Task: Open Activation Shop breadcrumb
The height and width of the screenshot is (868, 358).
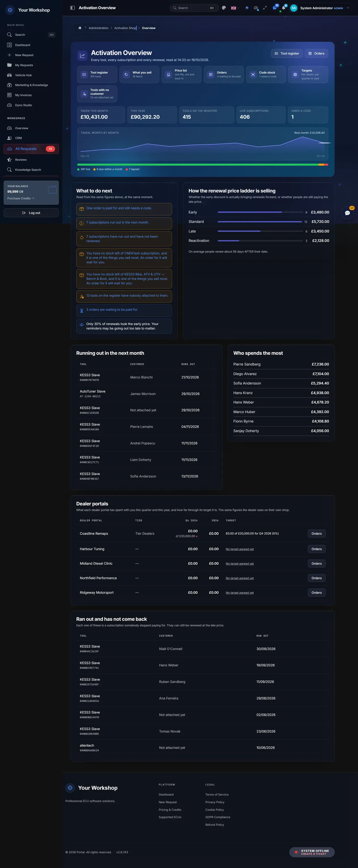Action: tap(125, 28)
